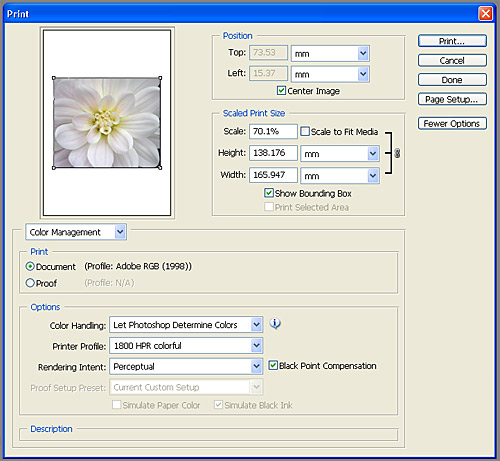The height and width of the screenshot is (461, 500).
Task: Open the Height units dropdown
Action: (x=340, y=154)
